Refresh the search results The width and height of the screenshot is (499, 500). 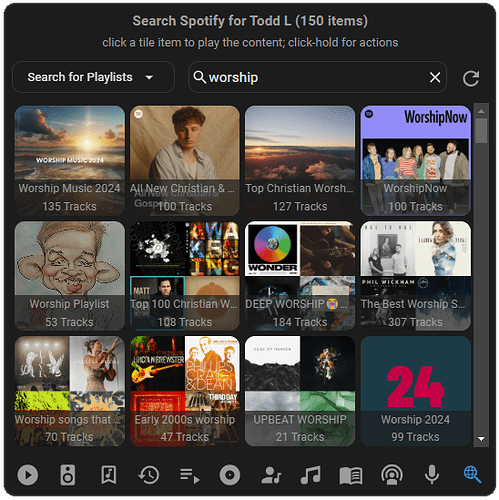click(471, 78)
